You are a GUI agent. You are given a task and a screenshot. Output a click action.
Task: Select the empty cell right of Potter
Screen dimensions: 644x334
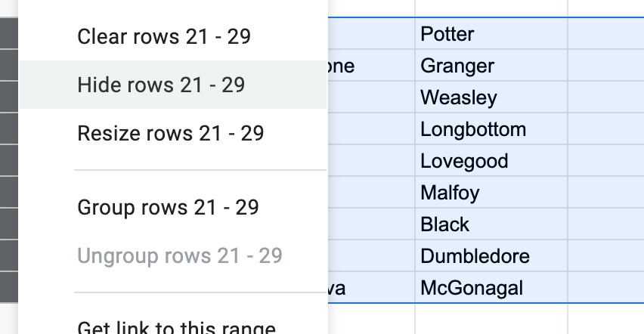[x=605, y=34]
